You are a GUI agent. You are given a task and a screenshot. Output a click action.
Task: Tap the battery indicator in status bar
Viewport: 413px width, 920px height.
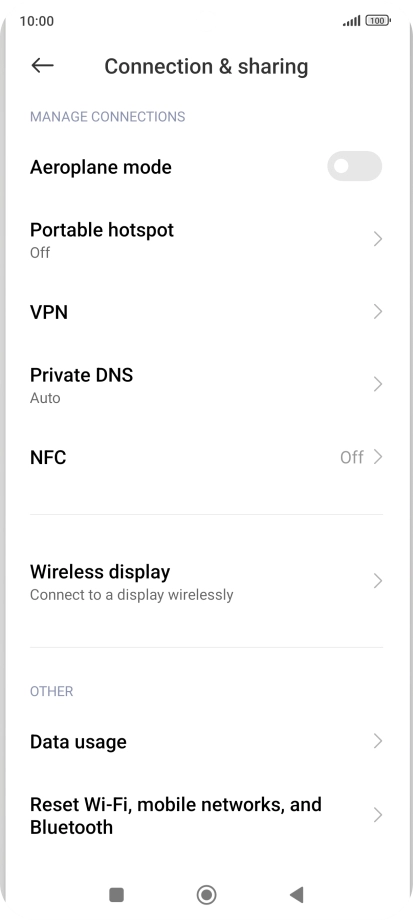[x=378, y=21]
